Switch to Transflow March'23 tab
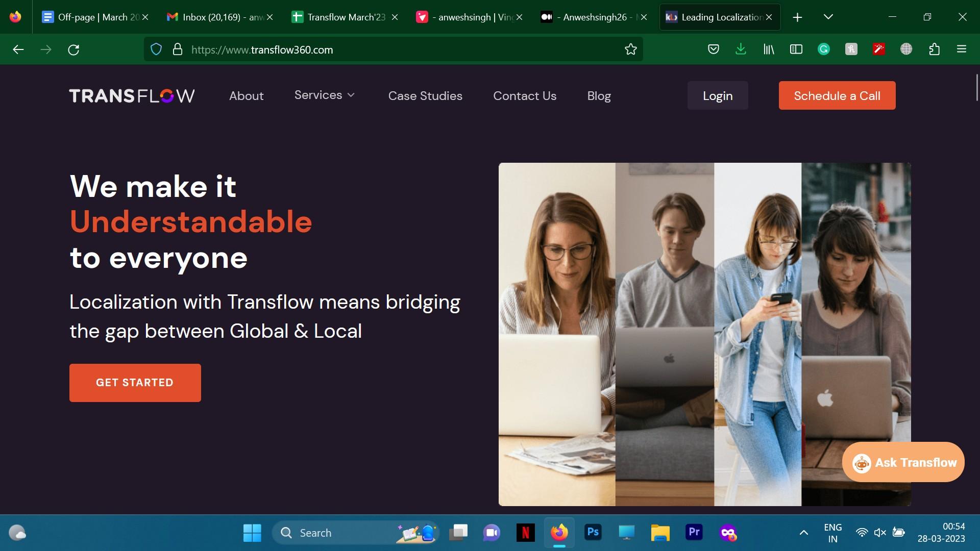980x551 pixels. coord(346,17)
